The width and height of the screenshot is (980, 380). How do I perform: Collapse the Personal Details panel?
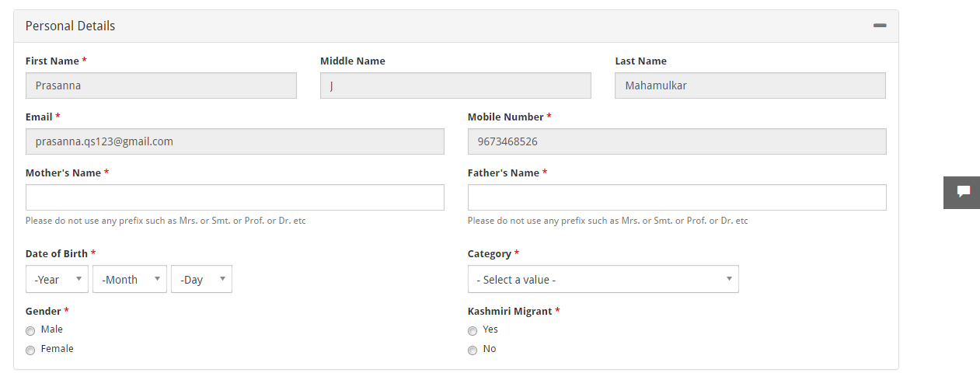coord(880,26)
